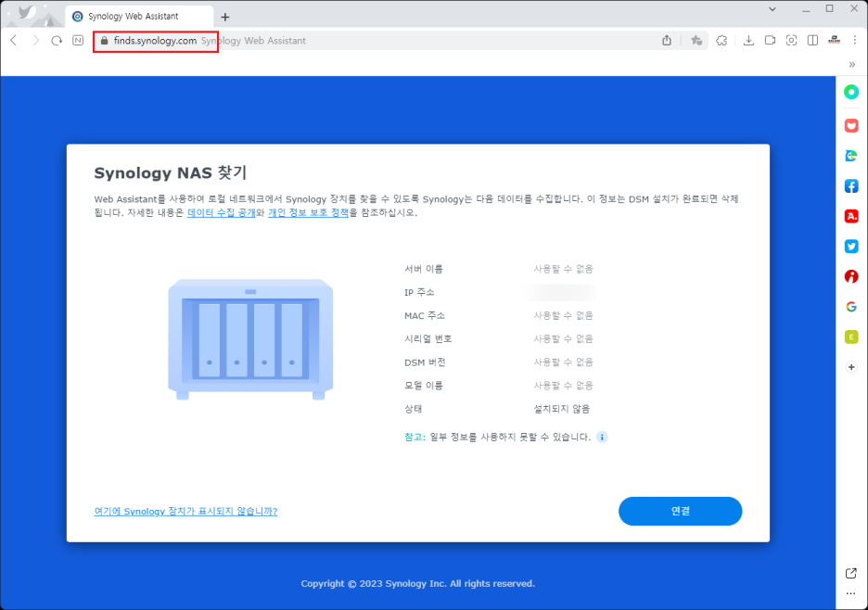This screenshot has height=610, width=868.
Task: Click the '시리얼 번호' label
Action: [428, 338]
